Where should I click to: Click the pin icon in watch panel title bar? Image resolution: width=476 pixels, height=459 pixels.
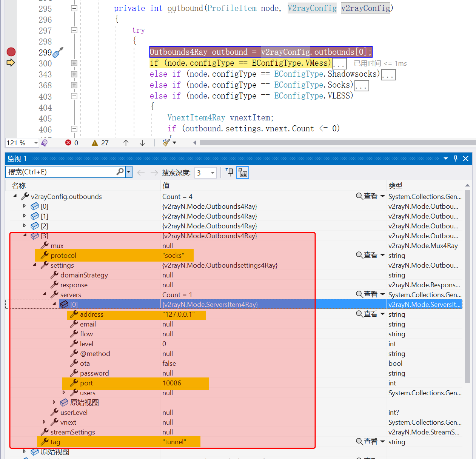[x=456, y=159]
